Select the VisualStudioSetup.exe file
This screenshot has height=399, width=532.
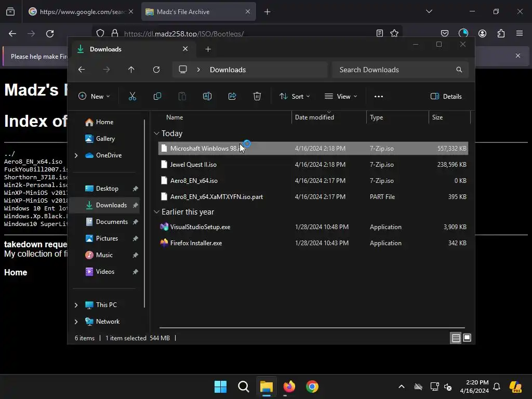(x=313, y=227)
